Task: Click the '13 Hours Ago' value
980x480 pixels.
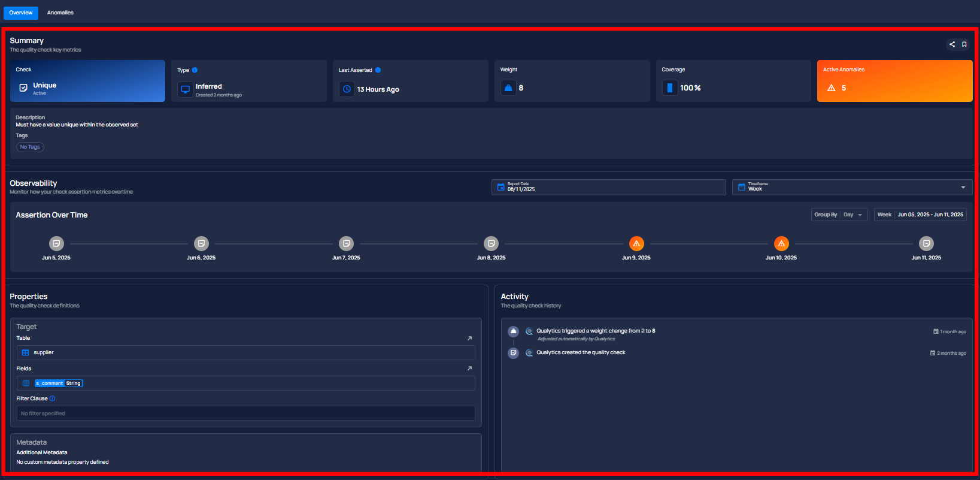Action: [378, 89]
